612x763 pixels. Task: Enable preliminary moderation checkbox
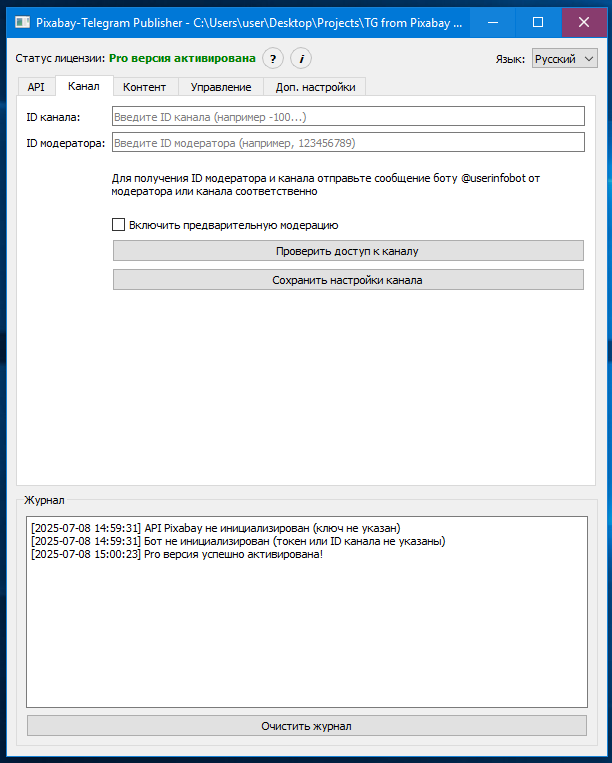tap(118, 225)
